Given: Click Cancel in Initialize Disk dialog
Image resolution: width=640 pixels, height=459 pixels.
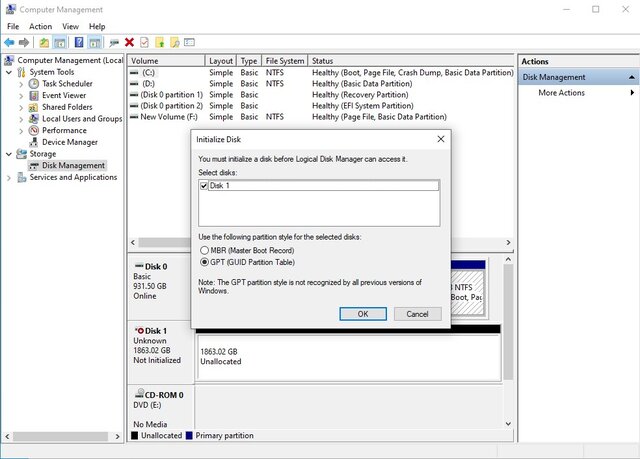Looking at the screenshot, I should [x=417, y=313].
